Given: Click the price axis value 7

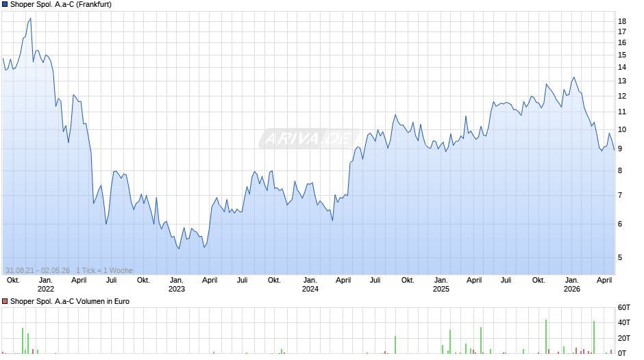Looking at the screenshot, I should (x=620, y=195).
